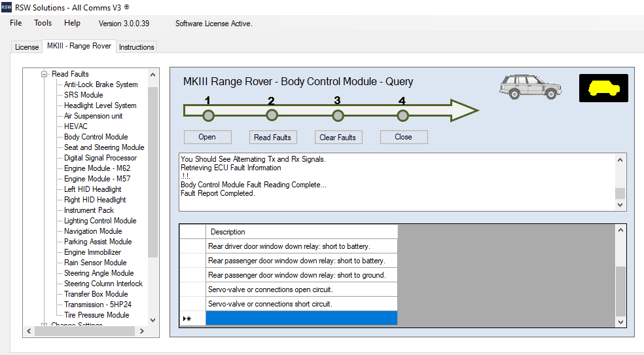Image resolution: width=644 pixels, height=355 pixels.
Task: Select Lighting Control Module item
Action: click(x=99, y=221)
